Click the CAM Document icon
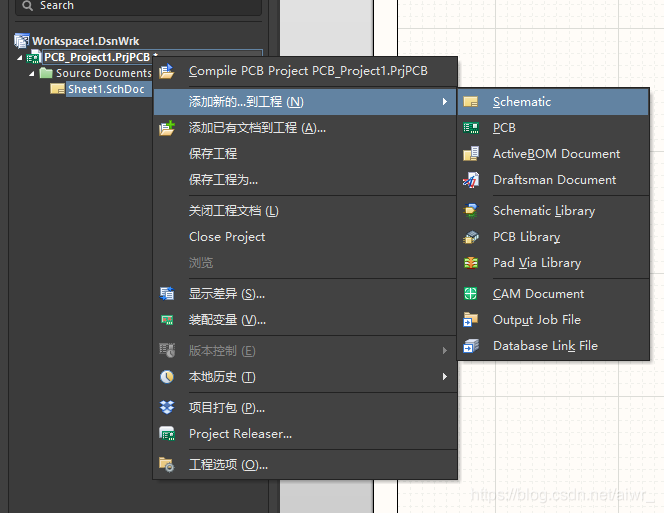This screenshot has height=513, width=664. (x=470, y=294)
